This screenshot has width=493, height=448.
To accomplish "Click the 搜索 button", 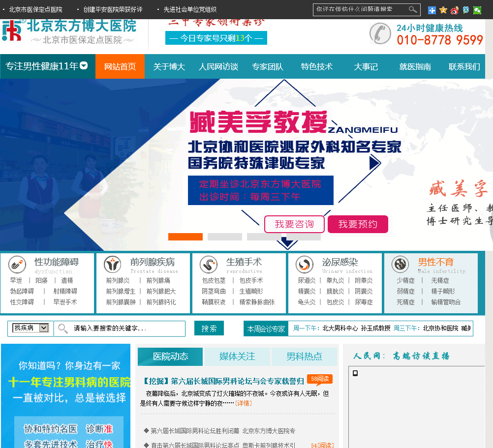I will coord(209,329).
